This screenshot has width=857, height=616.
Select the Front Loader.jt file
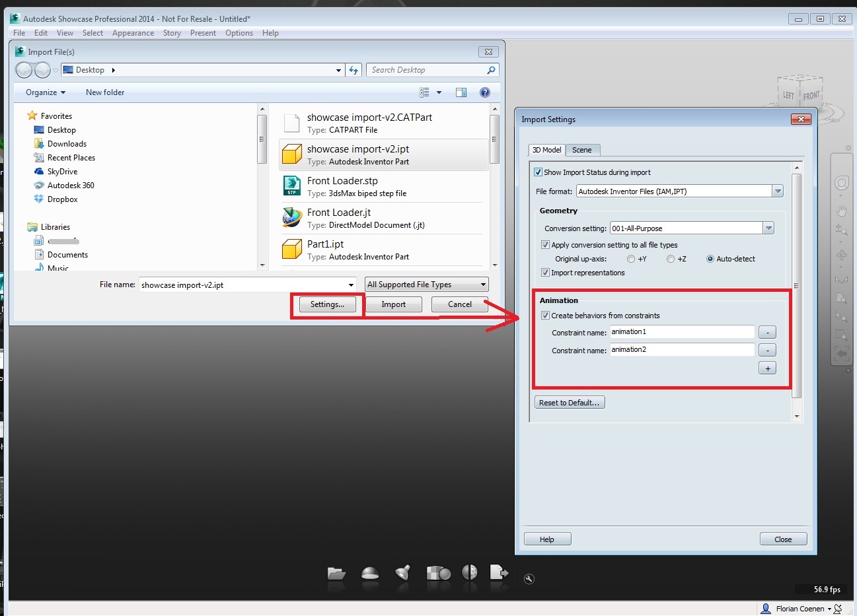point(383,219)
